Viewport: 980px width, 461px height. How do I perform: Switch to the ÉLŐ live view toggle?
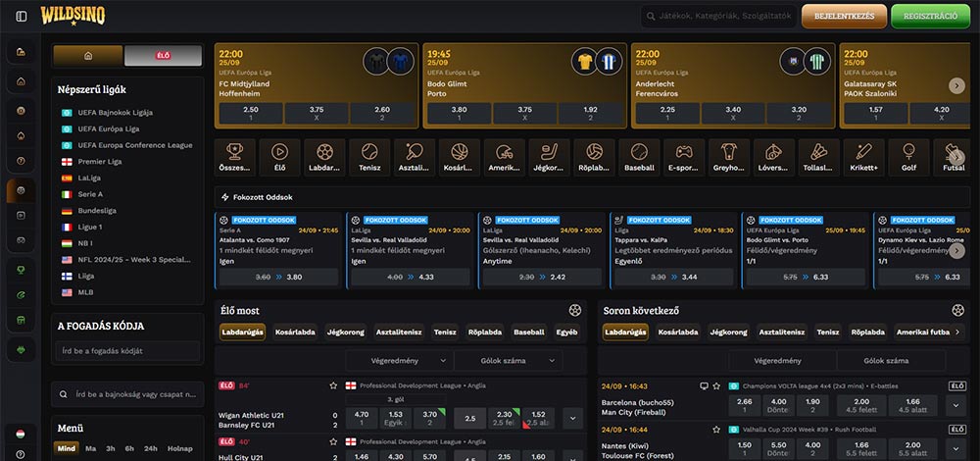point(164,56)
